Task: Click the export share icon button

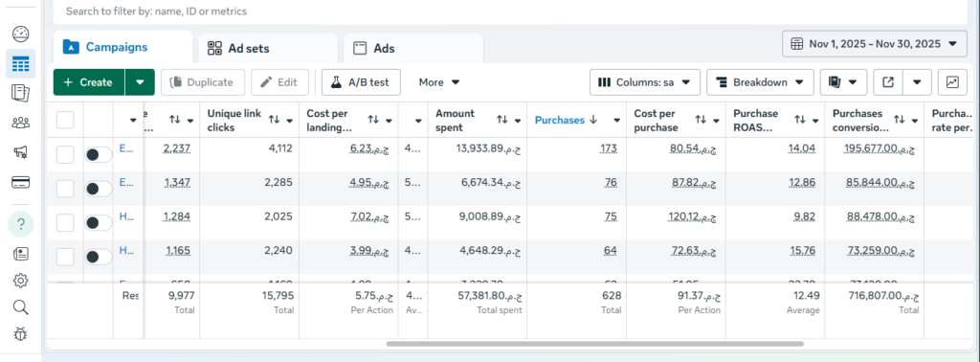Action: (887, 82)
